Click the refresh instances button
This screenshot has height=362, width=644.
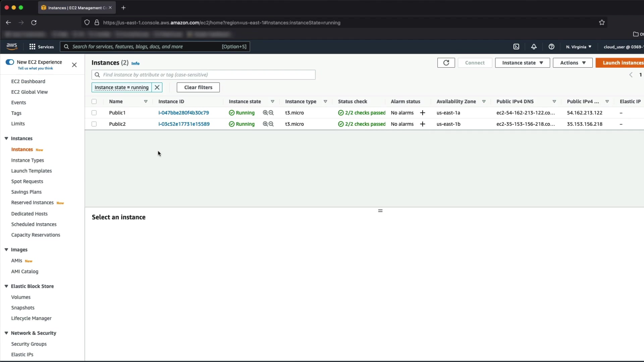[x=446, y=63]
